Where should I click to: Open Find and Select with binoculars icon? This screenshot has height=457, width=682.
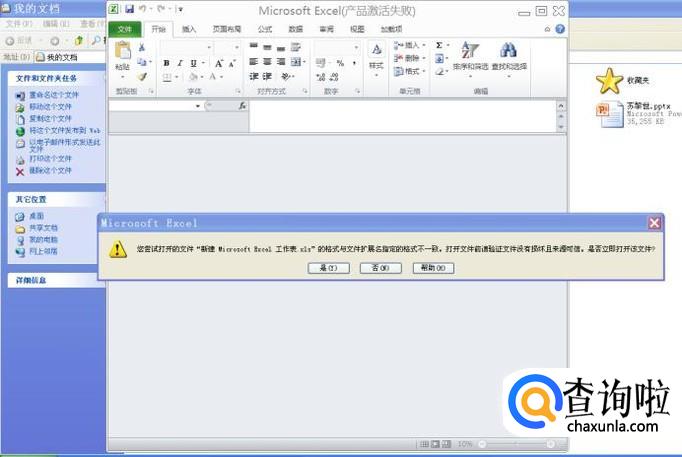click(508, 51)
